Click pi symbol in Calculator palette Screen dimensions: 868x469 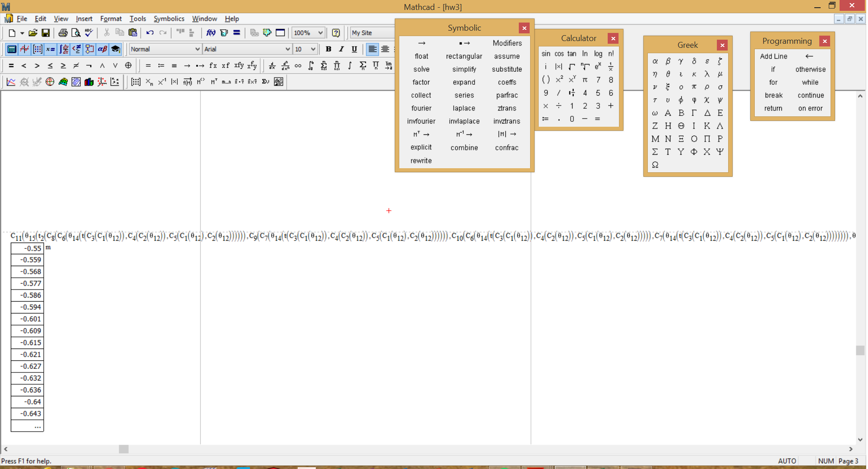click(585, 79)
